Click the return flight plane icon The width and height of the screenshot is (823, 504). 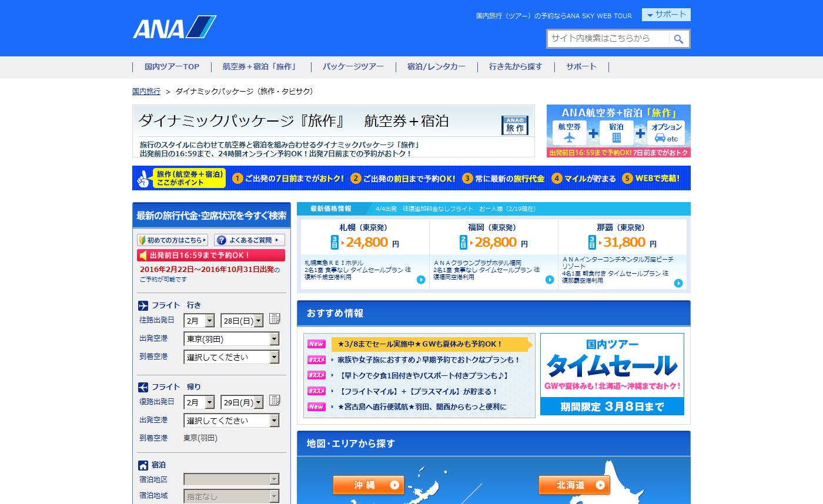(x=143, y=387)
